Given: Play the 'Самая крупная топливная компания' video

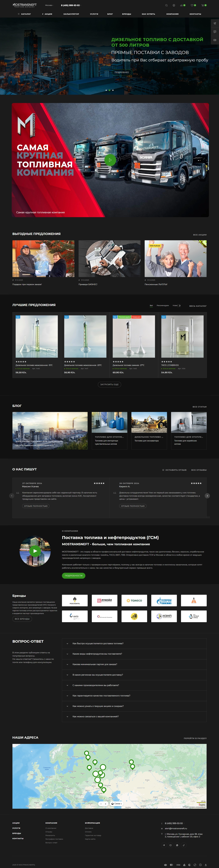Looking at the screenshot, I should pos(110,160).
